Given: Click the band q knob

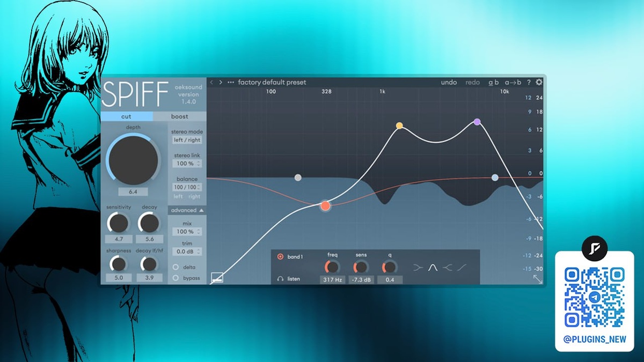Looking at the screenshot, I should click(390, 267).
